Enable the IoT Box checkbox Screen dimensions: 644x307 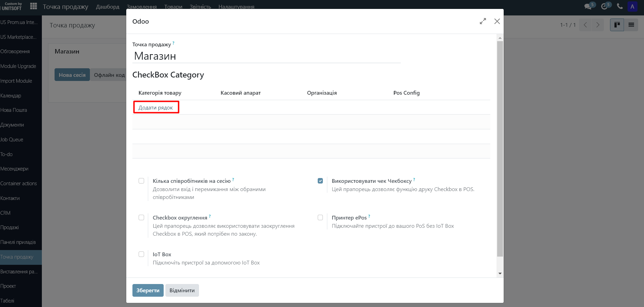pyautogui.click(x=141, y=254)
